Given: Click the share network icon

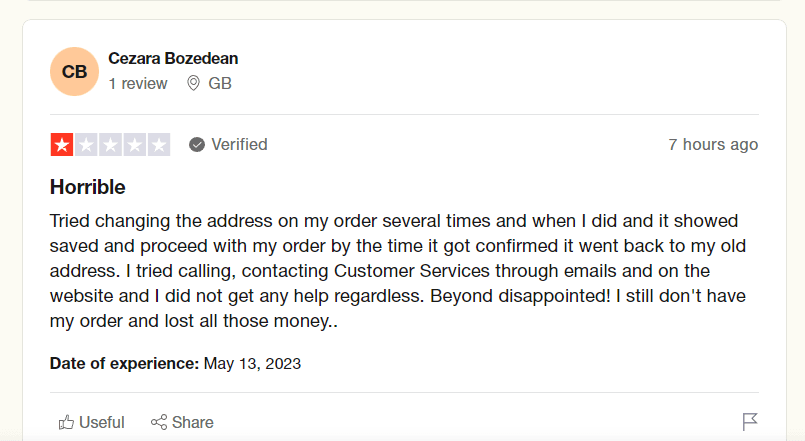Looking at the screenshot, I should (x=158, y=422).
